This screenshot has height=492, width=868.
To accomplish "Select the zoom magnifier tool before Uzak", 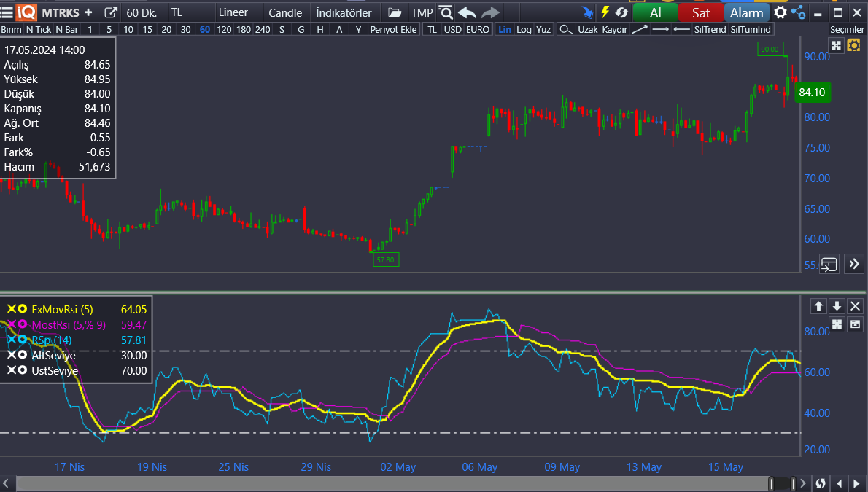I will click(565, 29).
